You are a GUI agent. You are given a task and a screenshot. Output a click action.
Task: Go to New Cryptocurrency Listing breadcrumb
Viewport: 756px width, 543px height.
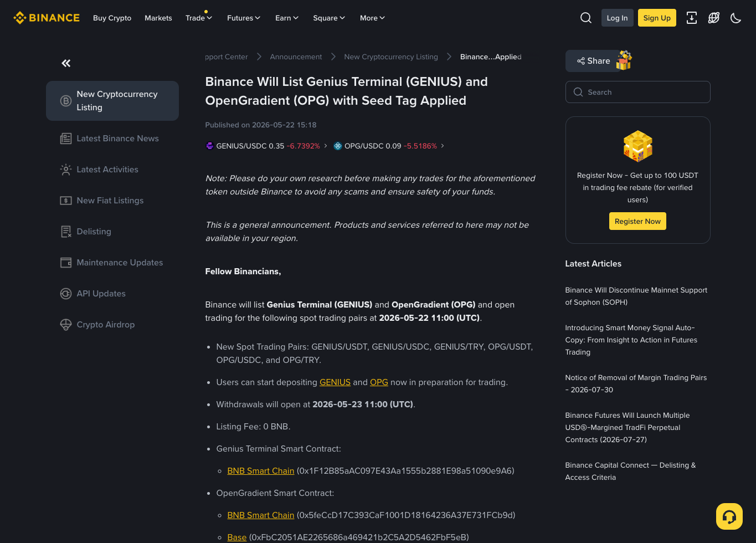[x=391, y=57]
